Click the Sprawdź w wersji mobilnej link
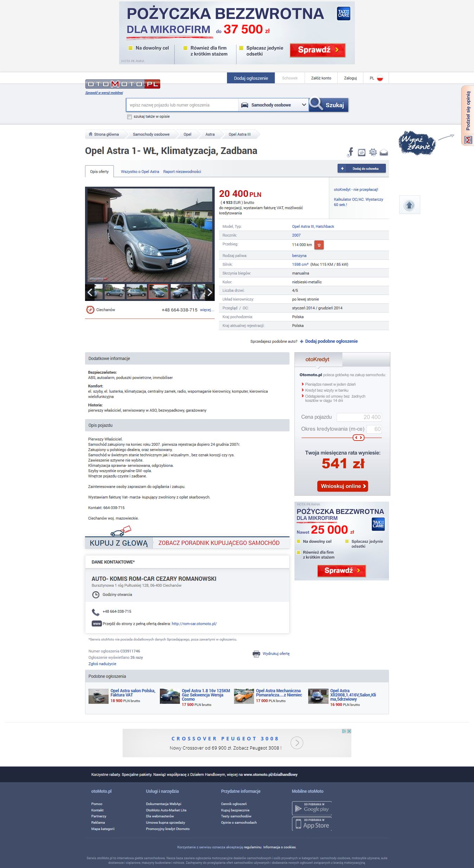This screenshot has width=474, height=868. (x=104, y=93)
